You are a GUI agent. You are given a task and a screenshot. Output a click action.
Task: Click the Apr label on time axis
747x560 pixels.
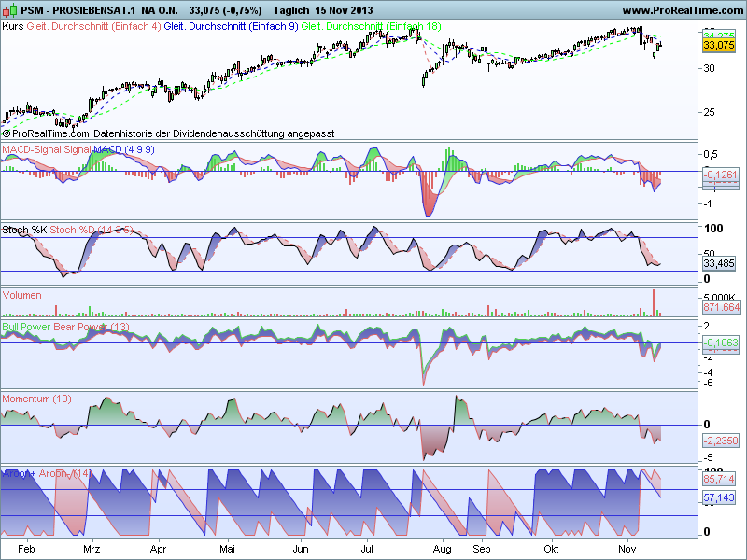(158, 549)
